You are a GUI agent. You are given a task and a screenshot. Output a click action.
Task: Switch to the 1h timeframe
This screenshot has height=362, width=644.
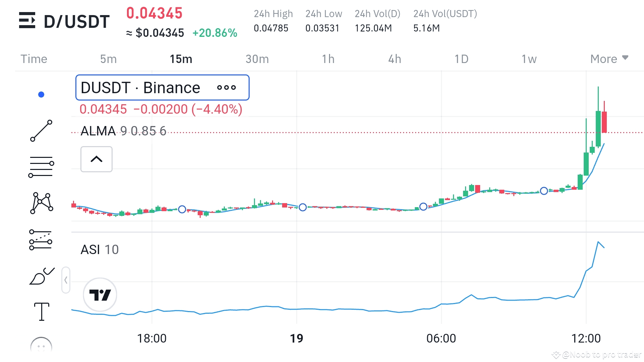[x=328, y=59]
